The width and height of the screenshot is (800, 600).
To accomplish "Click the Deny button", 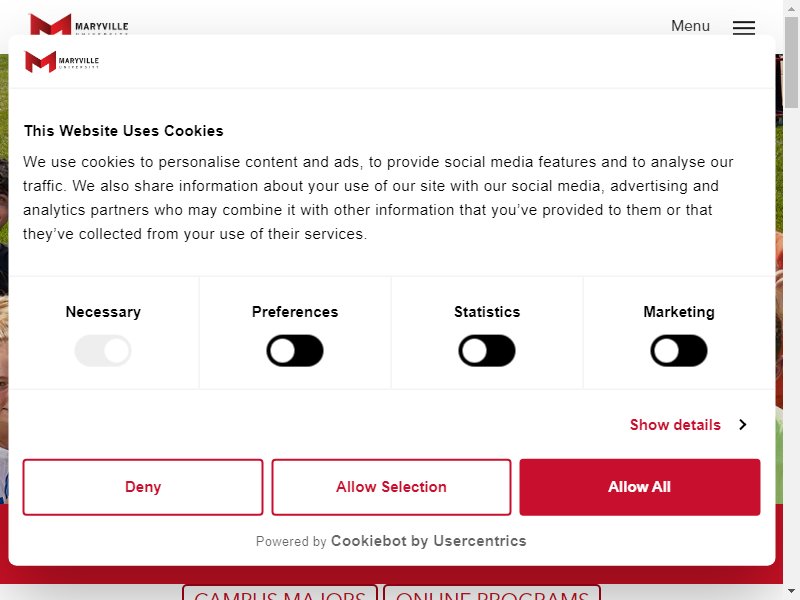I will tap(143, 487).
